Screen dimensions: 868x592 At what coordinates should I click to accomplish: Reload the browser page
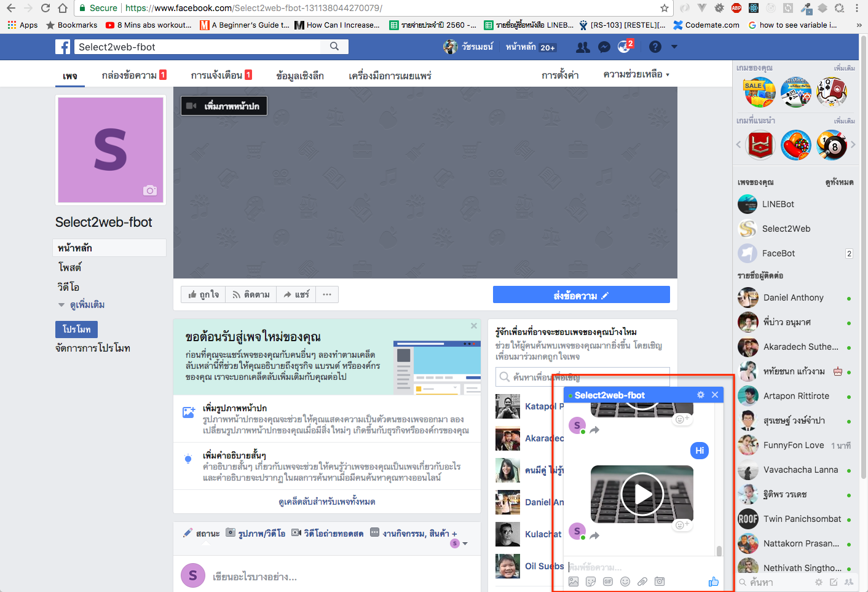pos(45,8)
